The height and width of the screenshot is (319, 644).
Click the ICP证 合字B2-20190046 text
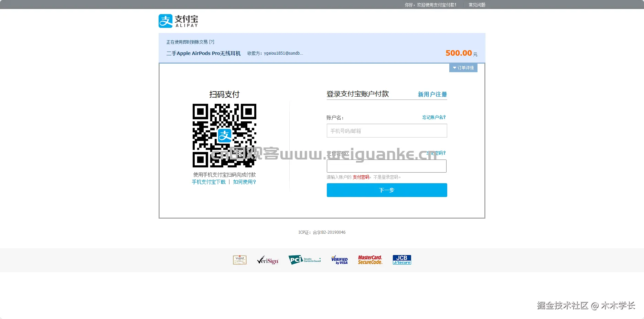click(x=322, y=232)
